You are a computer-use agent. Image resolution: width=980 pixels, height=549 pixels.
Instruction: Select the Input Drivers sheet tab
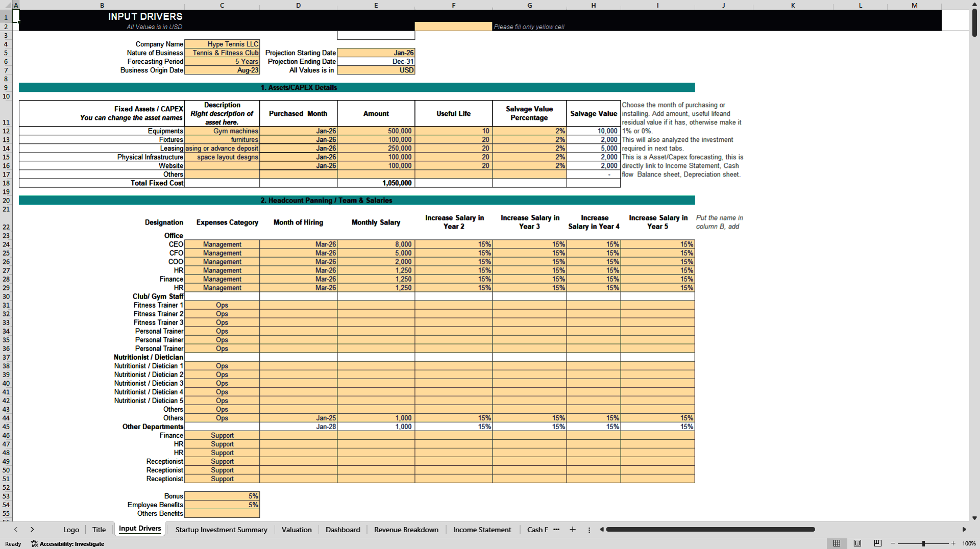click(140, 529)
